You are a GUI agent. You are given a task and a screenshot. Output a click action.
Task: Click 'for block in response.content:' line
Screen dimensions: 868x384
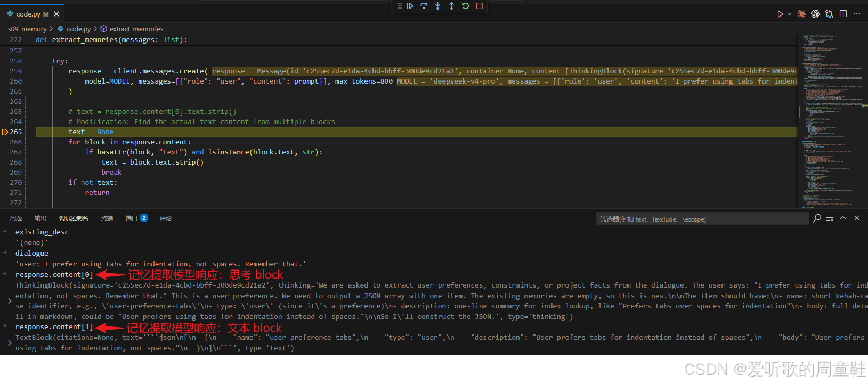coord(129,142)
